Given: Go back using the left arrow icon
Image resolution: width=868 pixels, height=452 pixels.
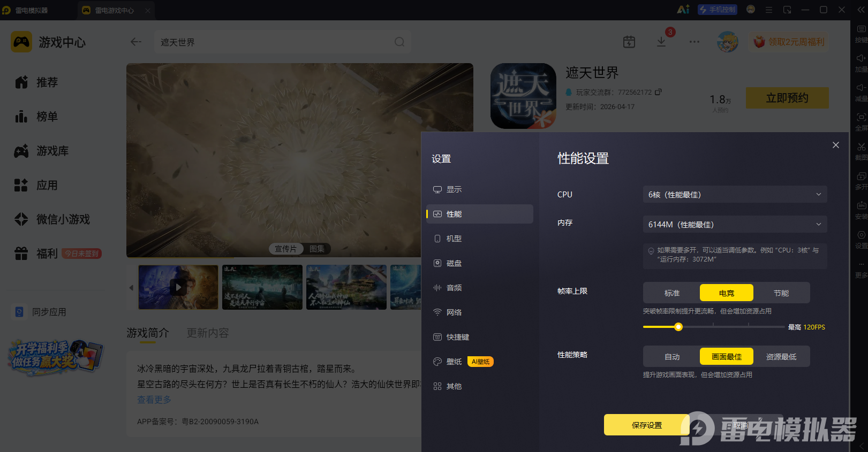Looking at the screenshot, I should coord(136,42).
